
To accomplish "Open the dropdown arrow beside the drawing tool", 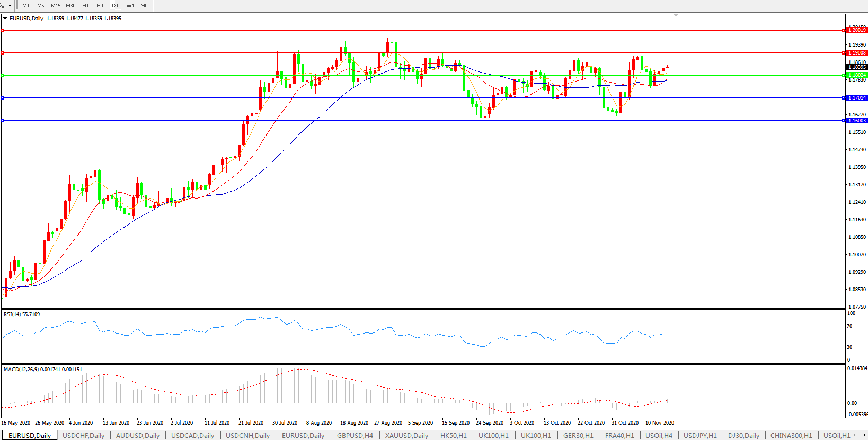I will (10, 6).
